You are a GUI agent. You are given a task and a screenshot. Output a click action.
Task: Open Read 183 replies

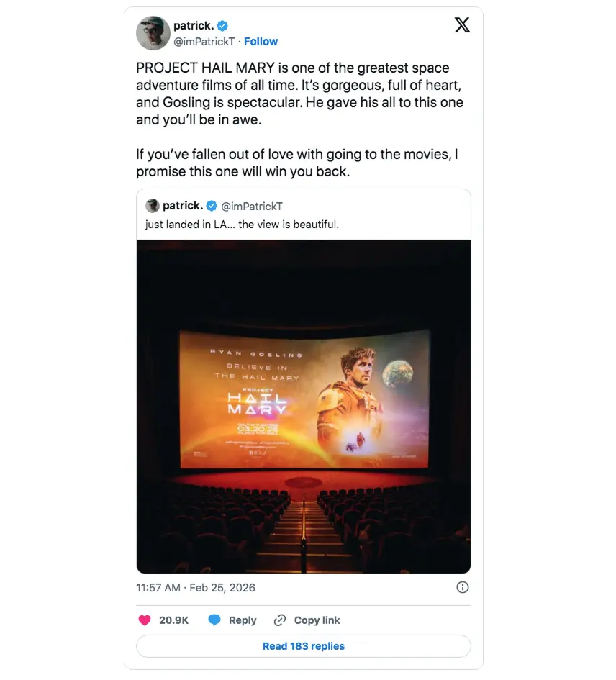point(304,646)
